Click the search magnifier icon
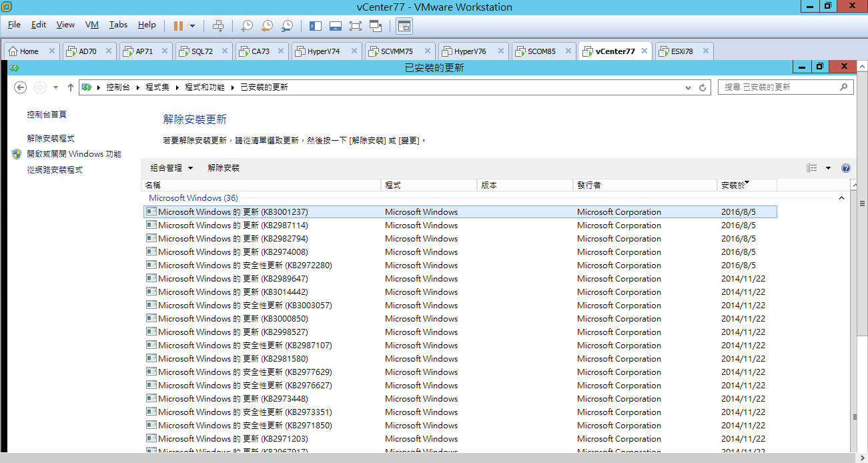The width and height of the screenshot is (868, 463). [844, 87]
